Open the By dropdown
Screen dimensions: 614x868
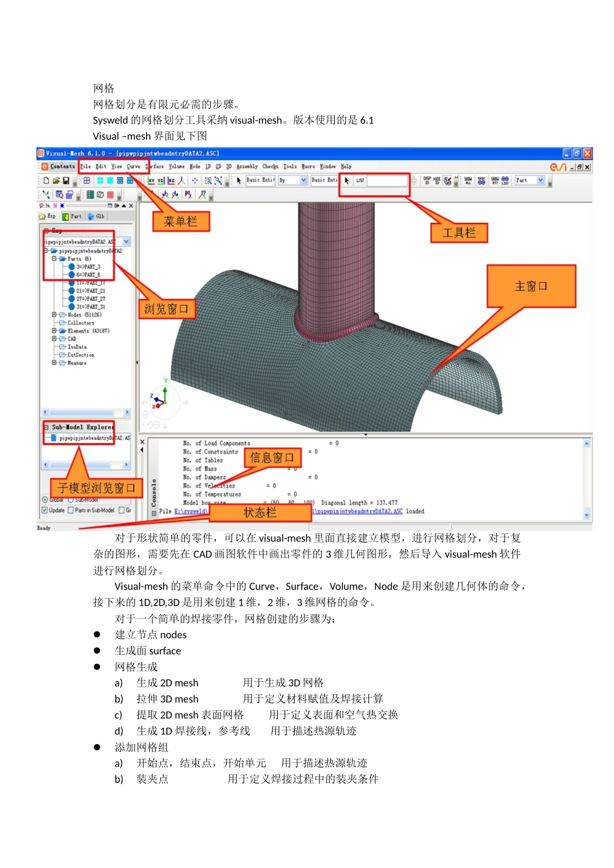(x=303, y=181)
